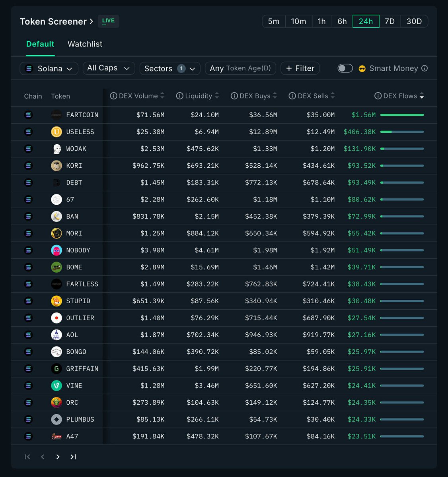This screenshot has width=448, height=477.
Task: Open the Token Screener heading link
Action: click(x=56, y=21)
